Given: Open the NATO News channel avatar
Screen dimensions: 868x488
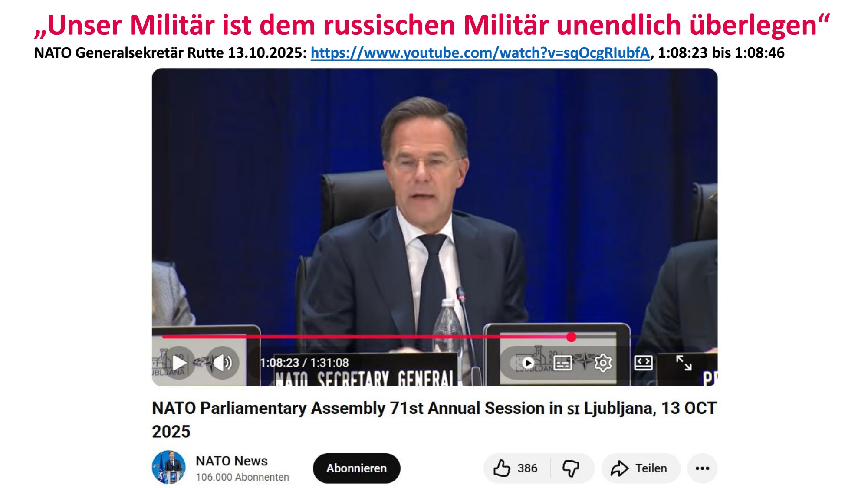Looking at the screenshot, I should click(x=169, y=467).
